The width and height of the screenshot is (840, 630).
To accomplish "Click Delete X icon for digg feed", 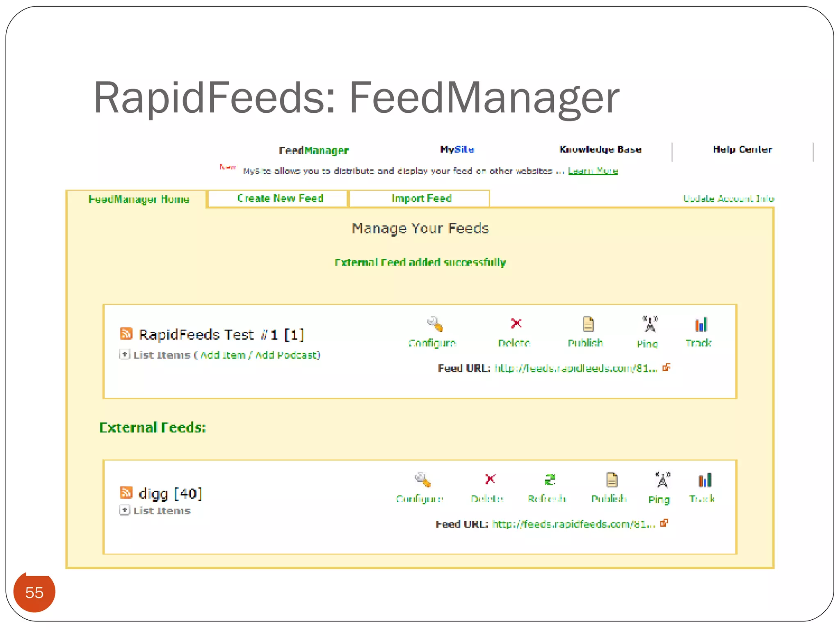I will pyautogui.click(x=490, y=479).
